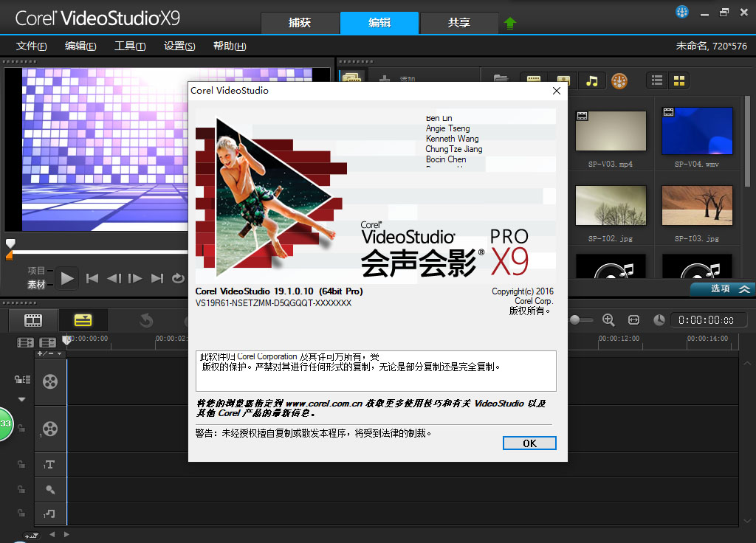The image size is (756, 543).
Task: Click the green upload arrow icon
Action: pos(509,23)
